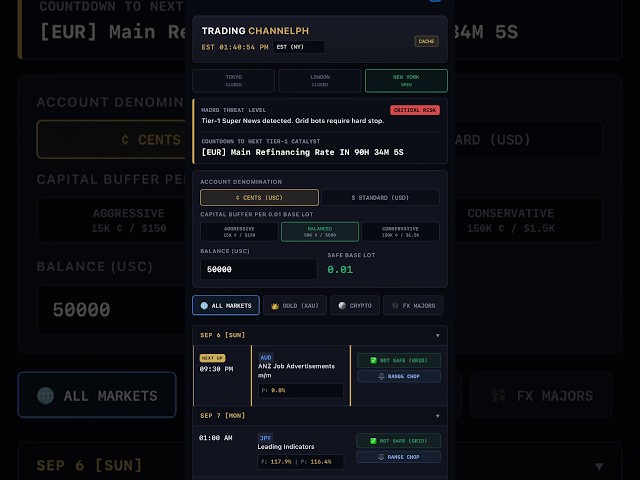The height and width of the screenshot is (480, 640).
Task: Click the EST 01:40:54 PM clock
Action: point(235,47)
